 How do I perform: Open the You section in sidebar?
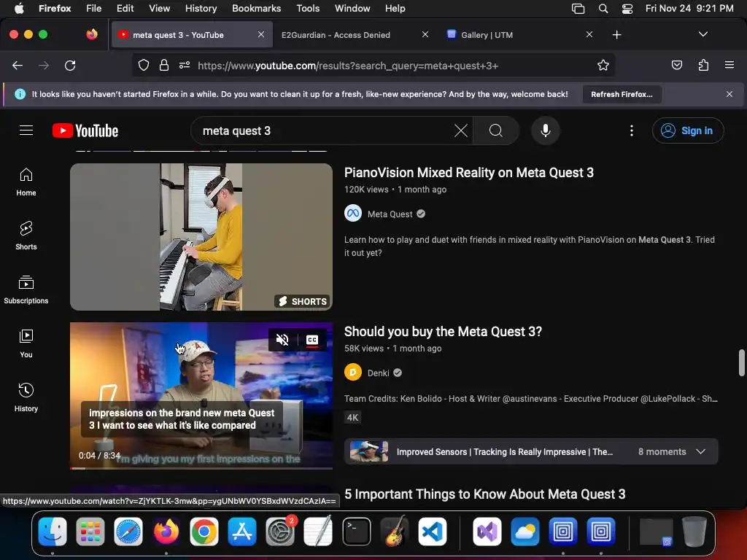tap(26, 344)
